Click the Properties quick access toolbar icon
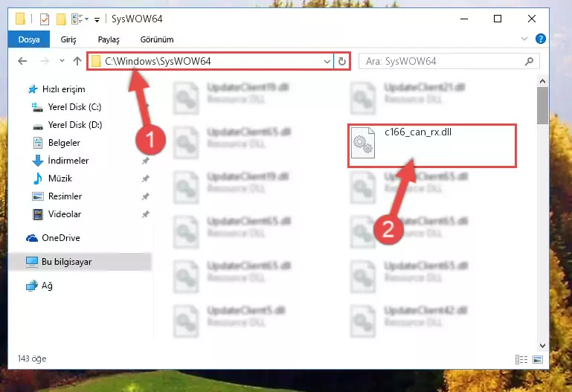572x392 pixels. point(44,19)
